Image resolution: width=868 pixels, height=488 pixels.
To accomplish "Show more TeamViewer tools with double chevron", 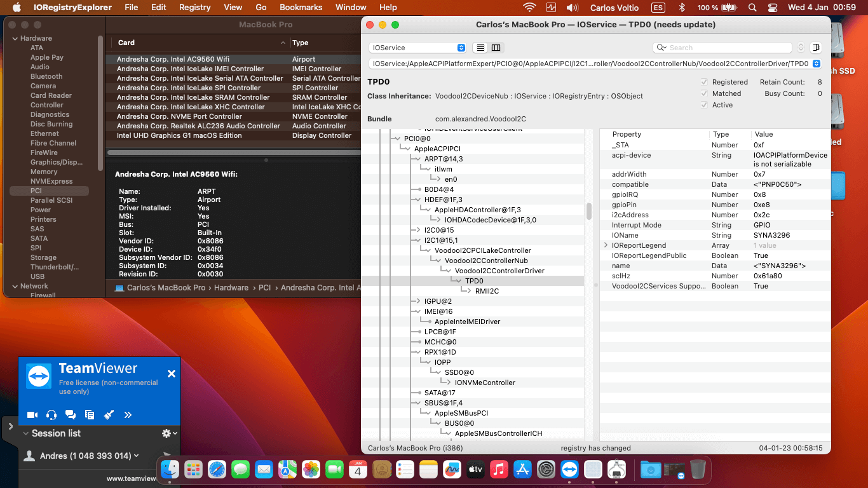I will 128,415.
